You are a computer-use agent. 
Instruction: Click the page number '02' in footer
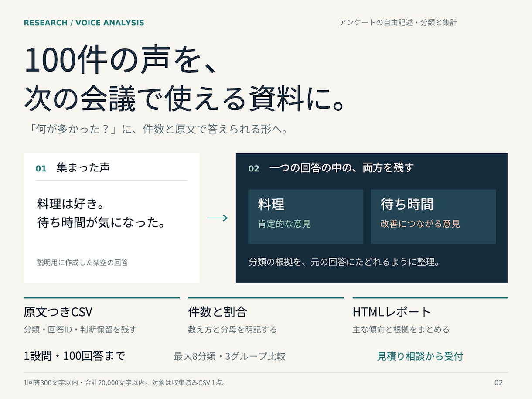[x=498, y=383]
